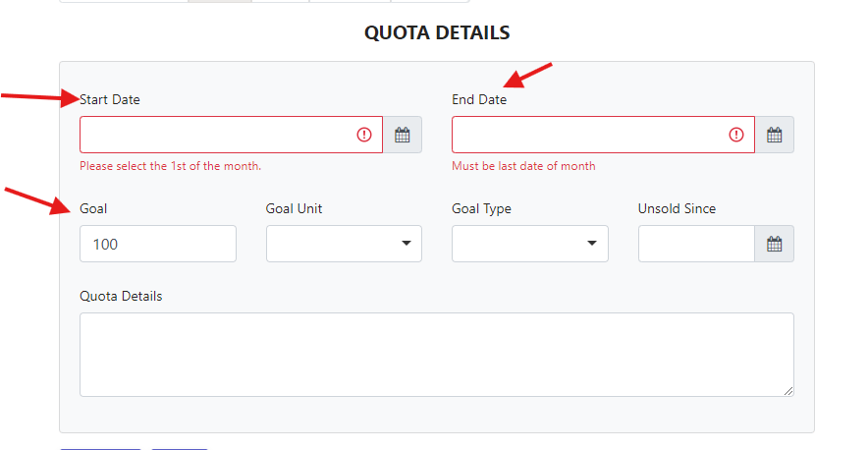Focus the End Date input field
Image resolution: width=868 pixels, height=450 pixels.
coord(589,136)
